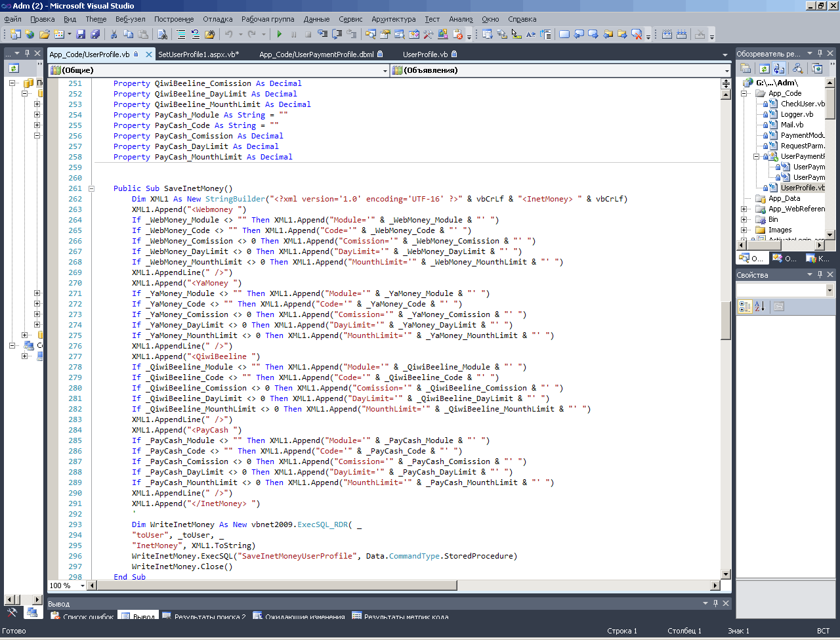This screenshot has height=640, width=840.
Task: Click the Вывод panel auto-hide pin
Action: (716, 603)
